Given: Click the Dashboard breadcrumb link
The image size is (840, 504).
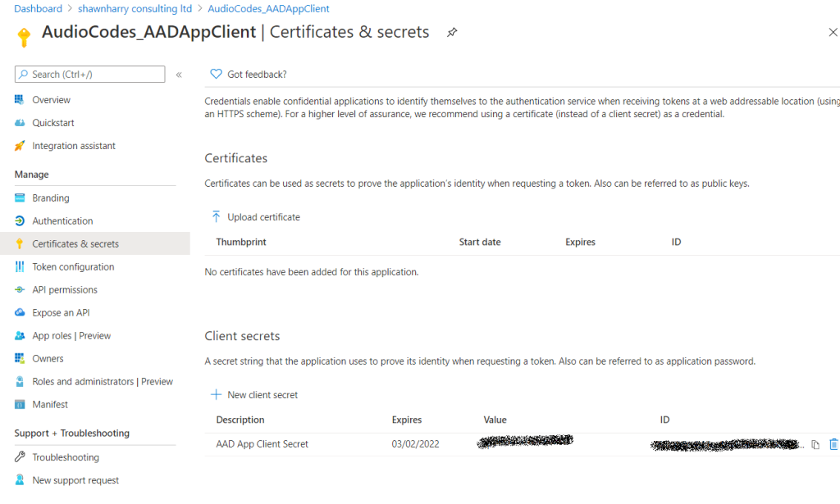Looking at the screenshot, I should [x=38, y=9].
